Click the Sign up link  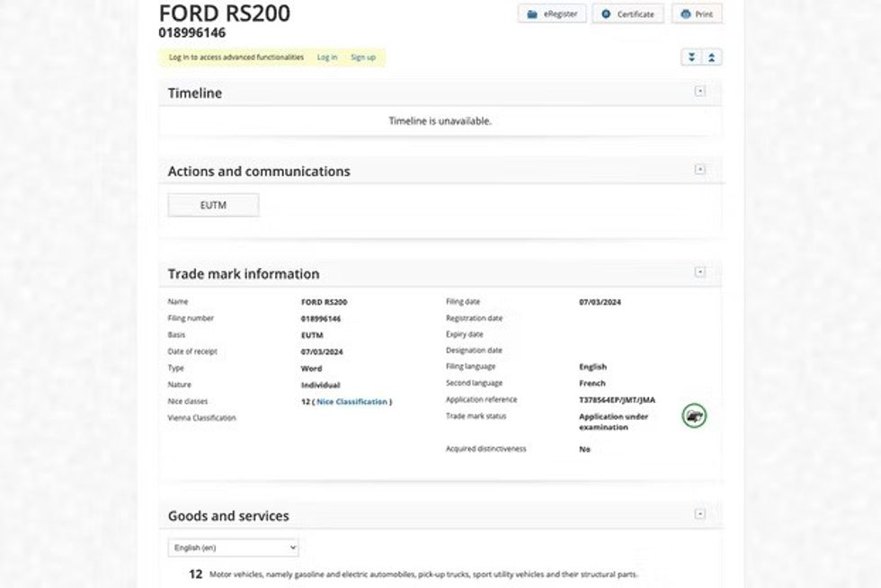pyautogui.click(x=363, y=58)
